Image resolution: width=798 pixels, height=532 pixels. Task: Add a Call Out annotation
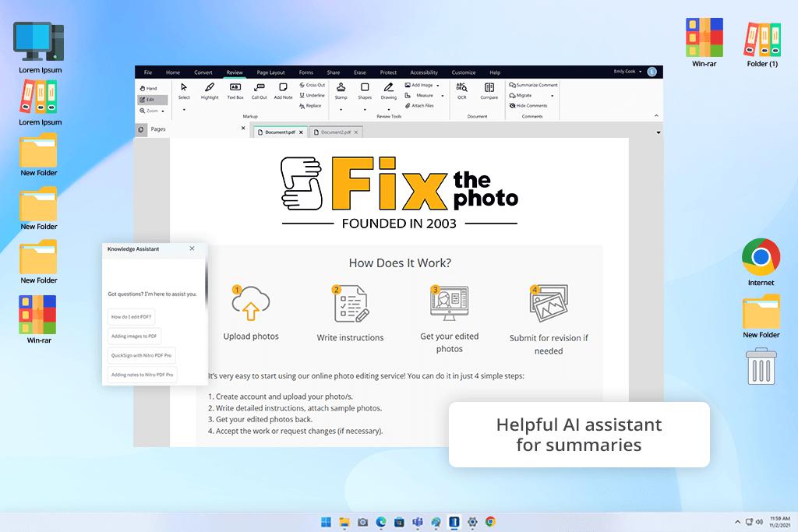pos(259,91)
